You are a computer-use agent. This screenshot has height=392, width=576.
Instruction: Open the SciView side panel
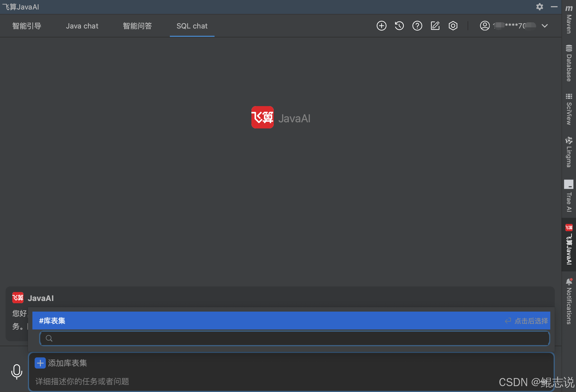click(569, 109)
